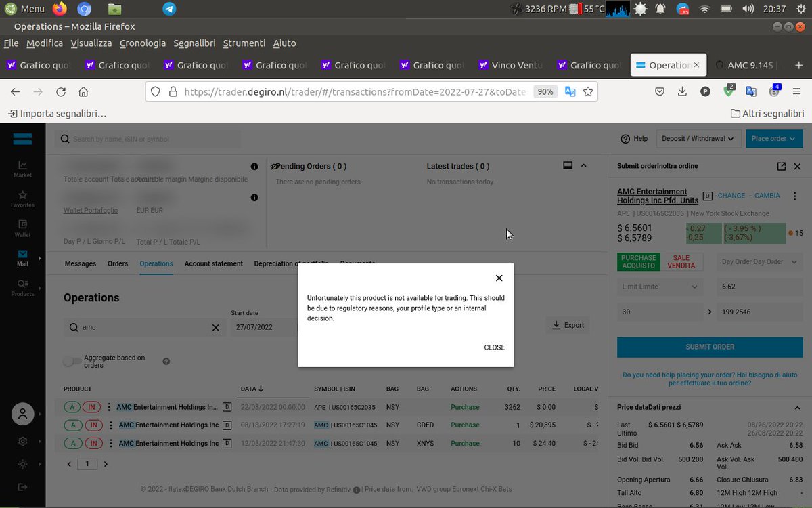Screen dimensions: 812x508
Task: Open Deposit / Withdrawal dropdown
Action: pos(698,139)
